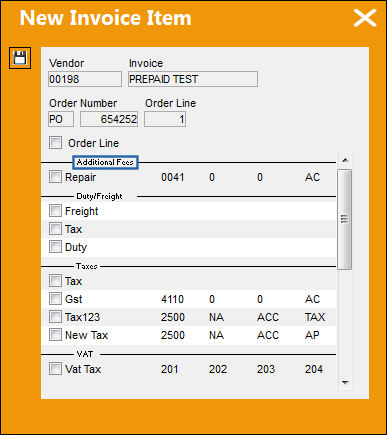Click the save floppy disk icon

(20, 58)
